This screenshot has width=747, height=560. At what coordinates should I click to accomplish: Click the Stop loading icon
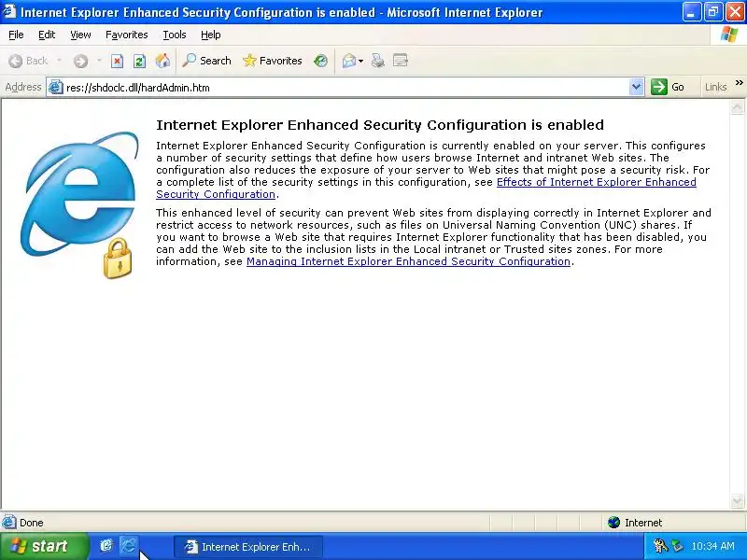[117, 61]
